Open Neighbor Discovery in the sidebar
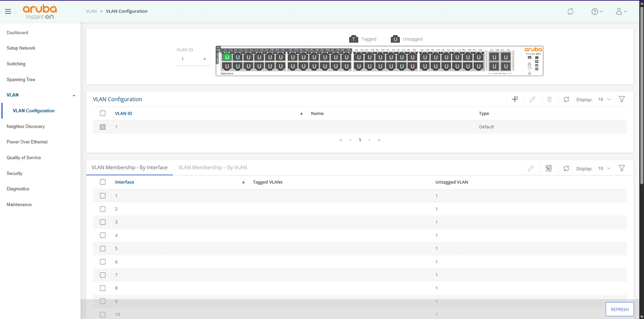The image size is (644, 319). [x=26, y=126]
